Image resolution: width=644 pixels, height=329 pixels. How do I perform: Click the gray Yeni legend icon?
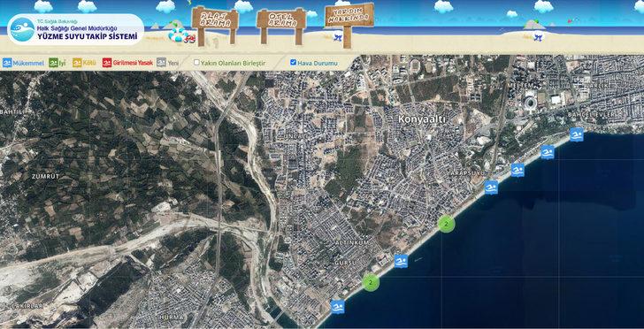[x=161, y=63]
